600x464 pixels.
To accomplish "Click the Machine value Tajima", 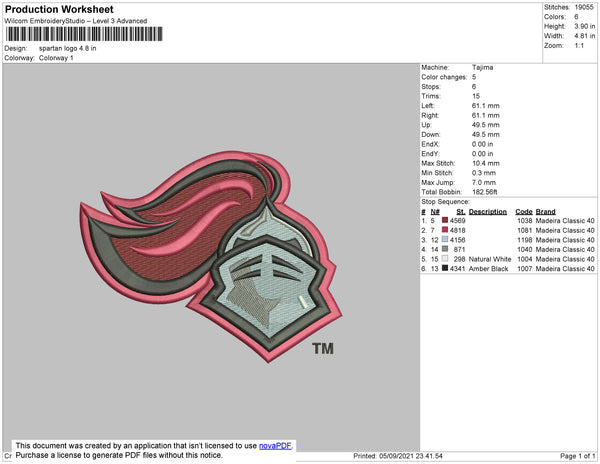I will (483, 67).
